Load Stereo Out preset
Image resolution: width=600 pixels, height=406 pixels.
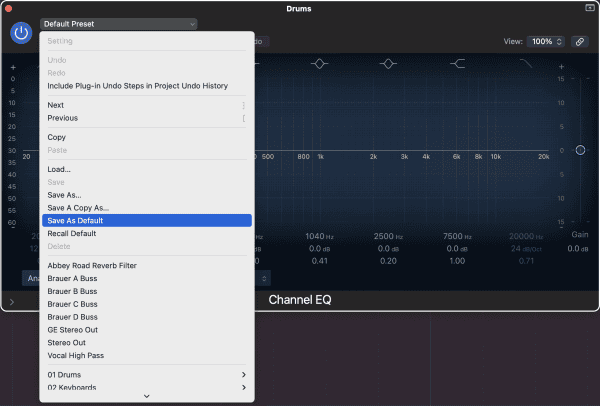click(x=147, y=342)
